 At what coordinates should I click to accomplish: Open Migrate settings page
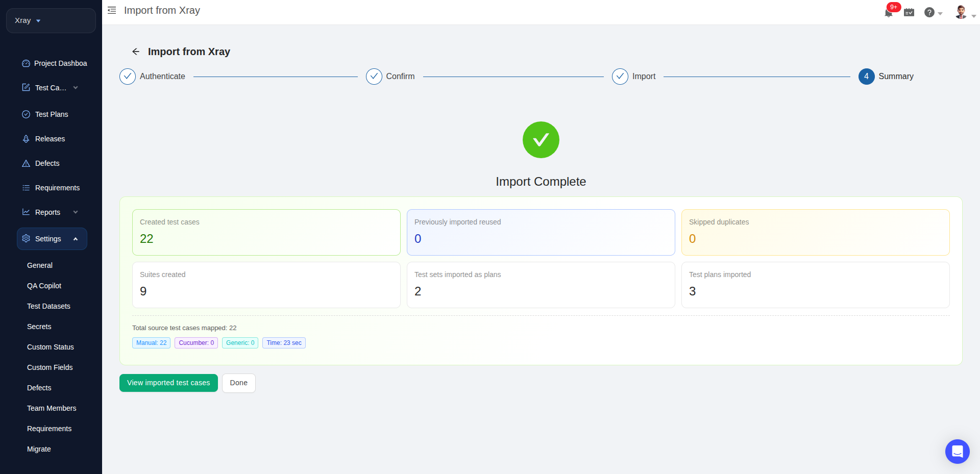click(x=39, y=449)
